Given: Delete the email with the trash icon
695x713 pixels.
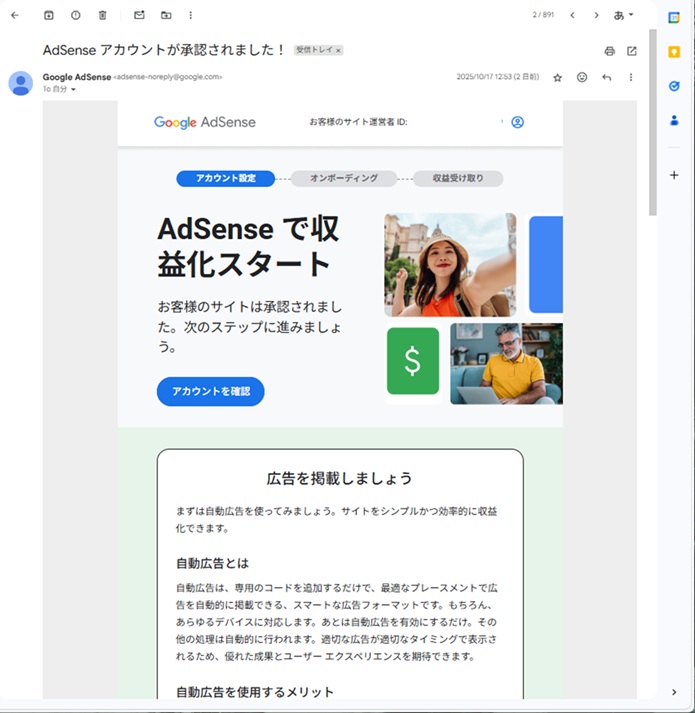Looking at the screenshot, I should click(103, 15).
